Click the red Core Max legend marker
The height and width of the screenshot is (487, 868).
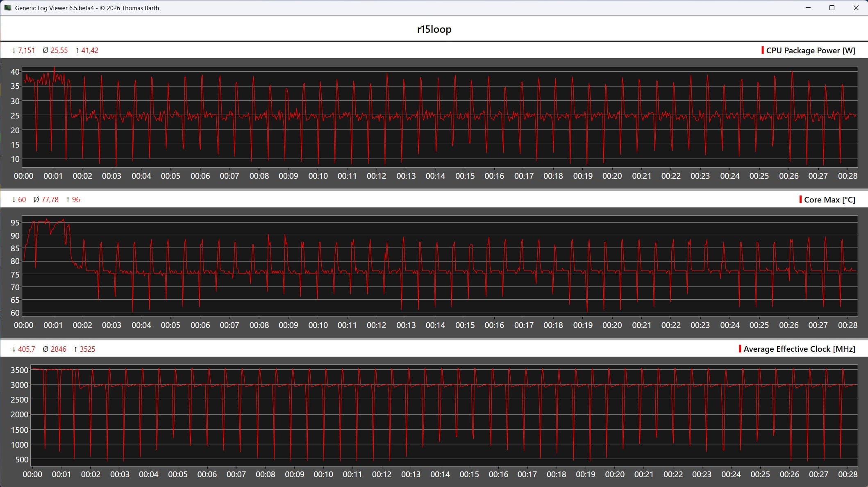tap(800, 199)
